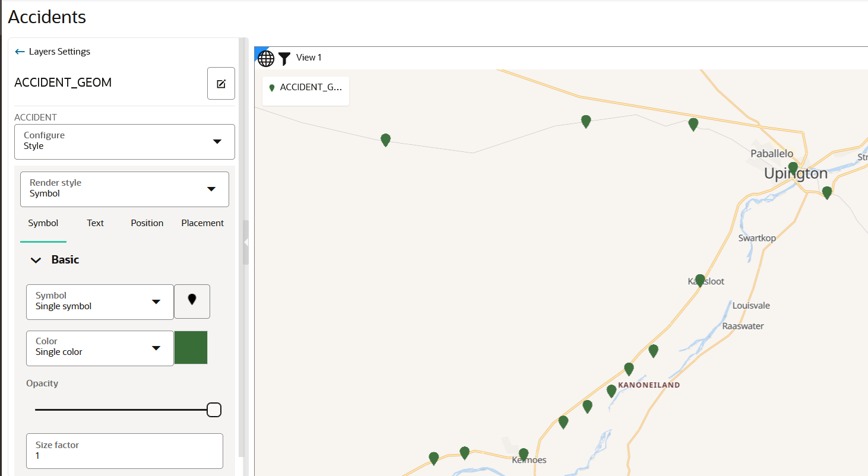Click the Louisvale label on the map
This screenshot has height=476, width=868.
[751, 306]
